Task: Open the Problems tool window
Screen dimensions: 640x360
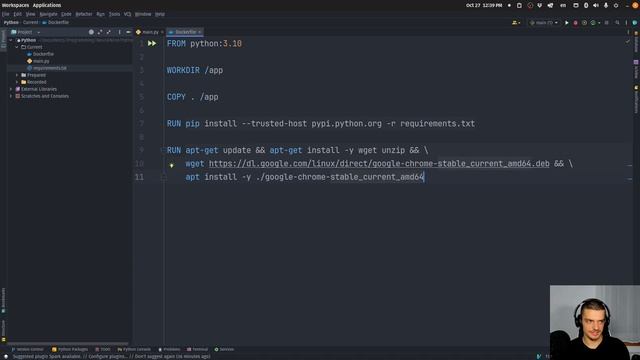Action: [x=169, y=349]
